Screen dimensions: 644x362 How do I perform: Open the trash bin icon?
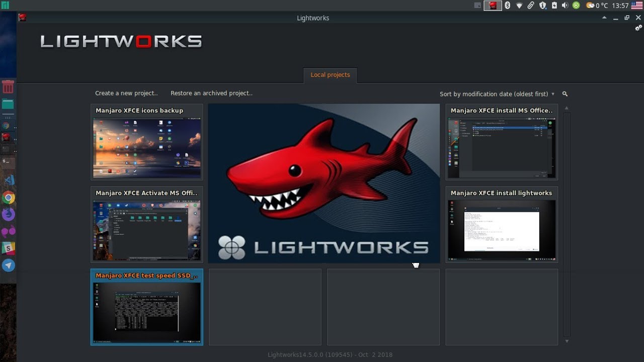point(8,87)
